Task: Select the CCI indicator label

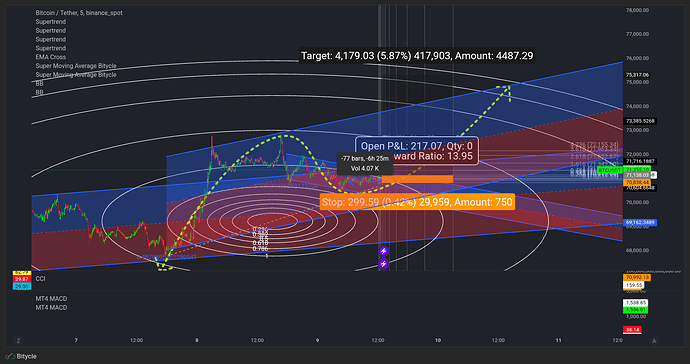Action: tap(40, 279)
